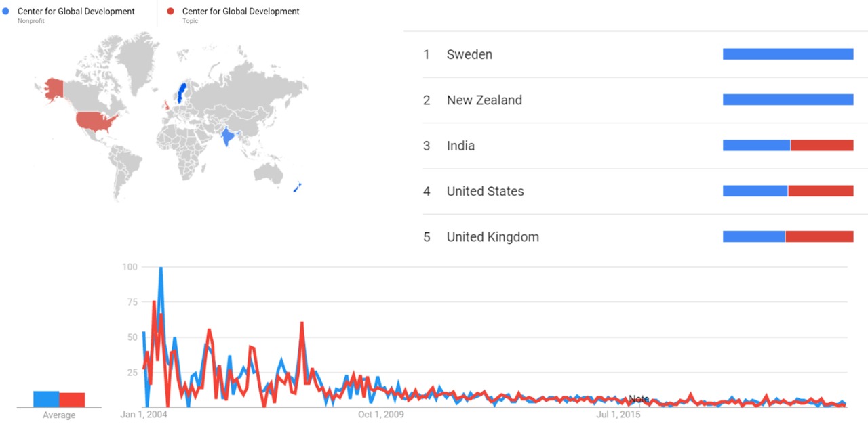This screenshot has height=437, width=868.
Task: Click the blue Nonprofit legend dot
Action: 6,11
